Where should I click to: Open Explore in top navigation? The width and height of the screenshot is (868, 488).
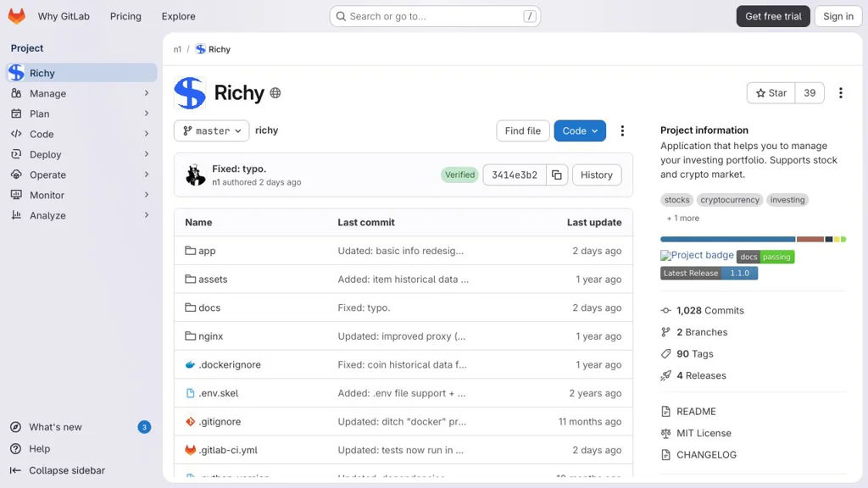[x=178, y=16]
